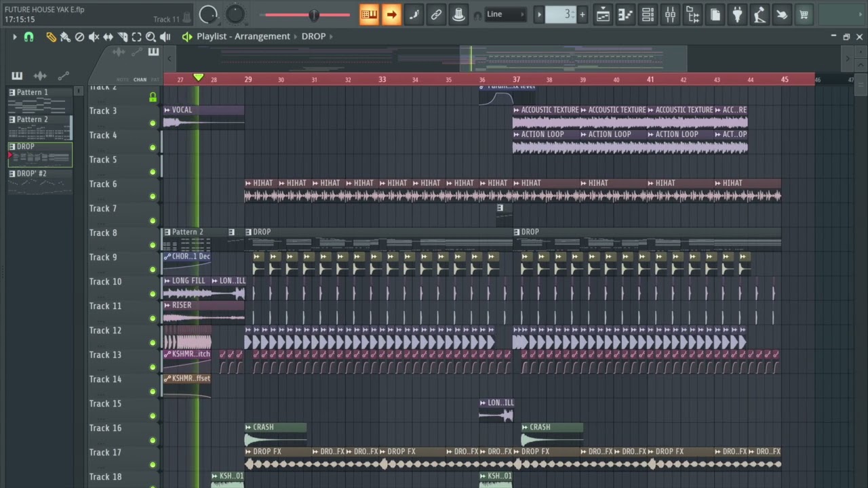Toggle the typing keyboard to piano button

(369, 14)
